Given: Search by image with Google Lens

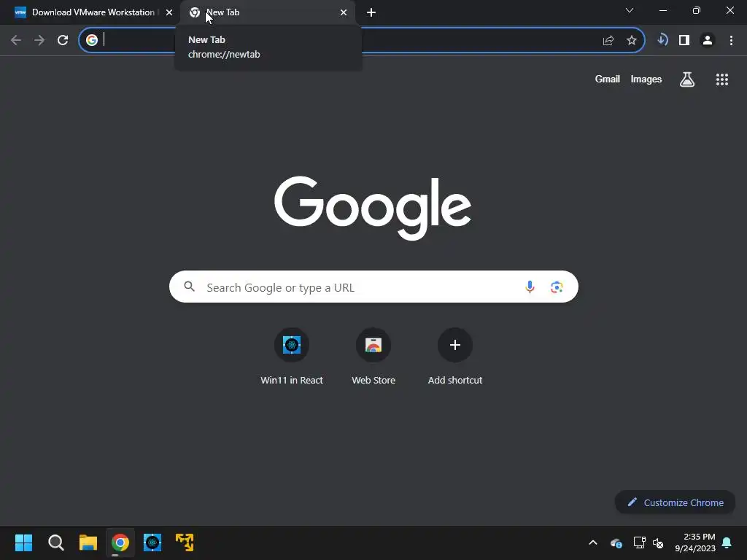Looking at the screenshot, I should pyautogui.click(x=557, y=287).
